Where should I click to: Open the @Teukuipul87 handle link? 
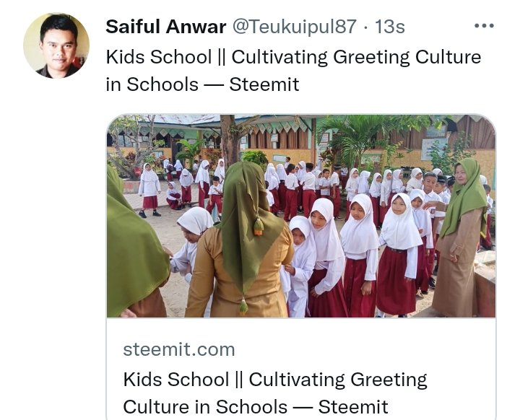[294, 27]
